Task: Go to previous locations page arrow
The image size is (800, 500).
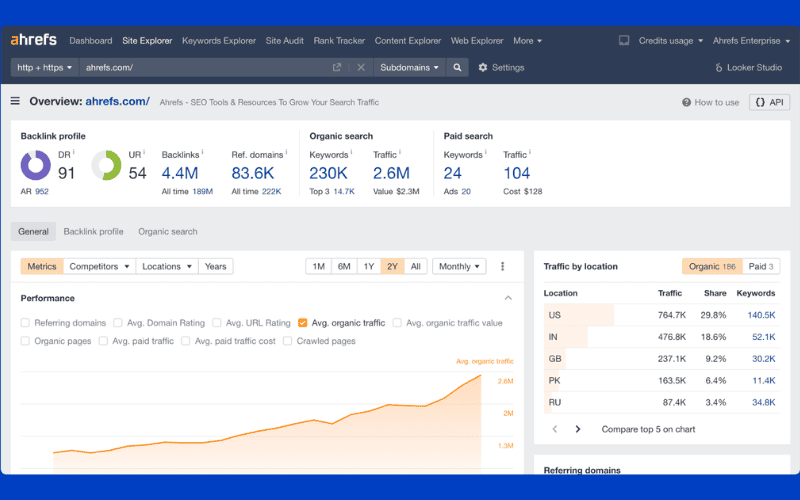Action: [x=555, y=429]
